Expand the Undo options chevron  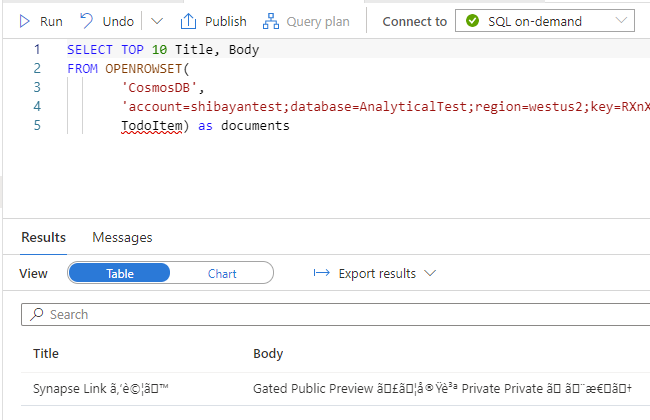(157, 21)
